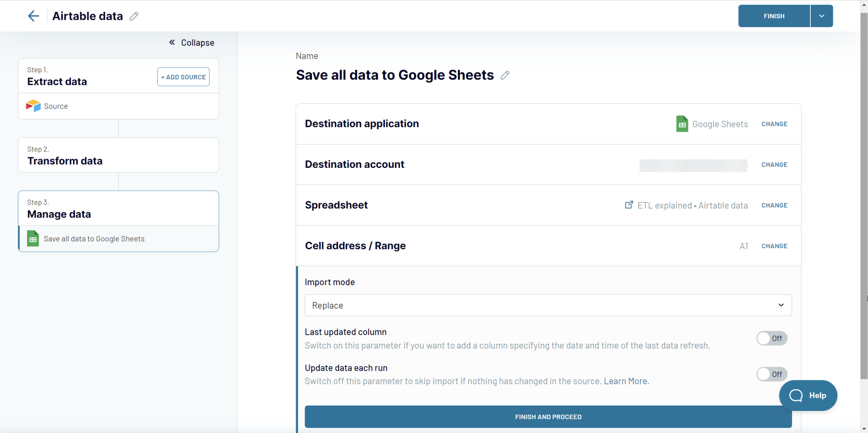Open Step 3 Manage data

(x=118, y=208)
